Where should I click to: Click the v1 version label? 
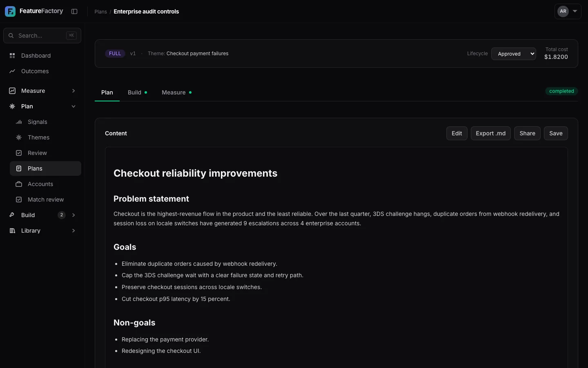pyautogui.click(x=133, y=54)
